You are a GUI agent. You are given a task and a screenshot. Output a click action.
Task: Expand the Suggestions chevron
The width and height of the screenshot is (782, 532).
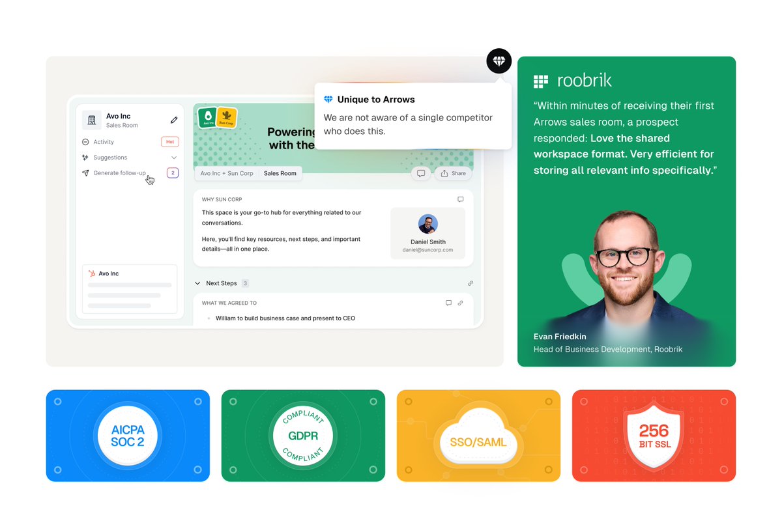tap(174, 158)
